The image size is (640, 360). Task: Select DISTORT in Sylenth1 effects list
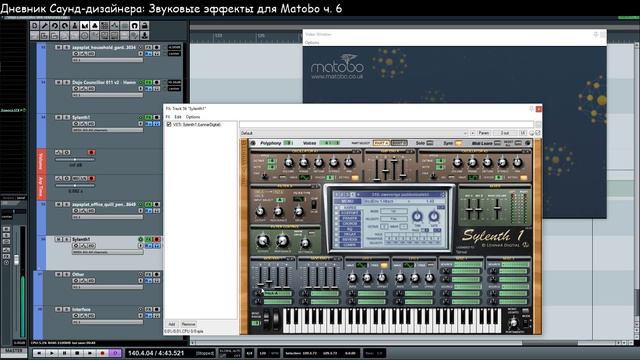[x=349, y=213]
